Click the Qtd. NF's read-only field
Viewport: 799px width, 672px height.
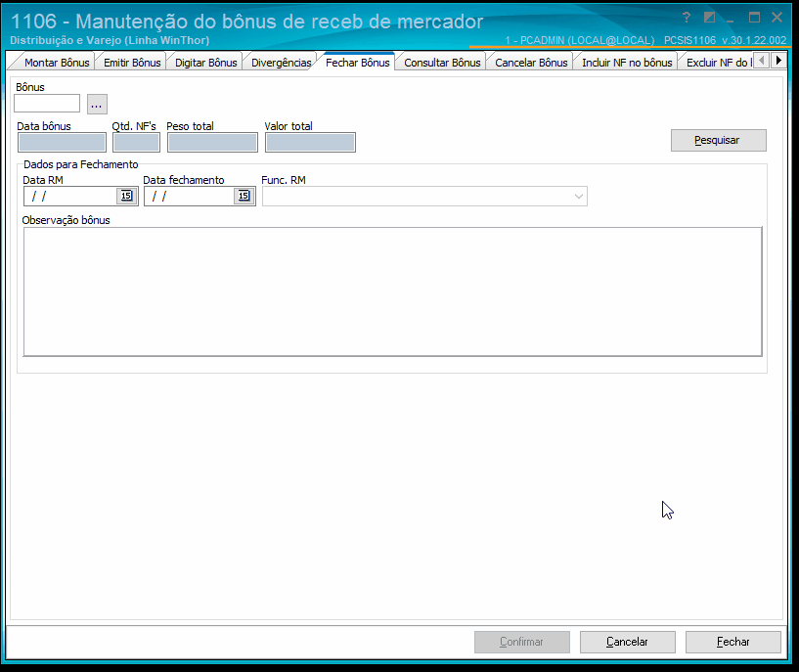(x=136, y=143)
